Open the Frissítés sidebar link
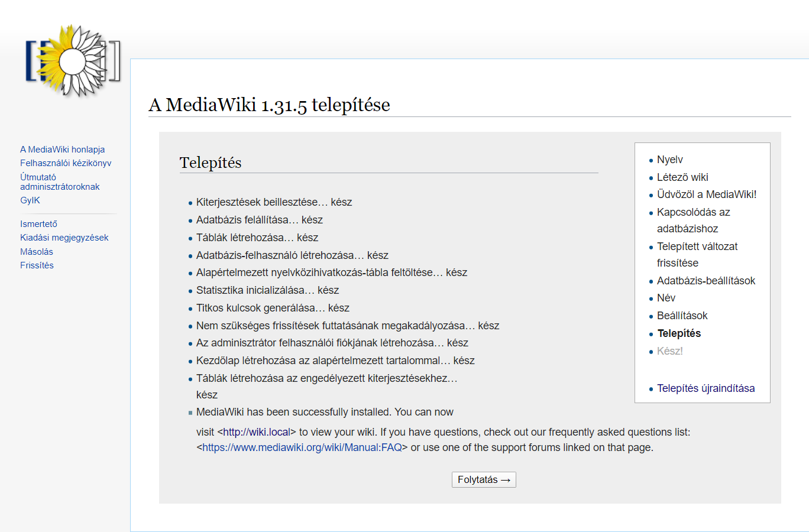 [x=37, y=265]
